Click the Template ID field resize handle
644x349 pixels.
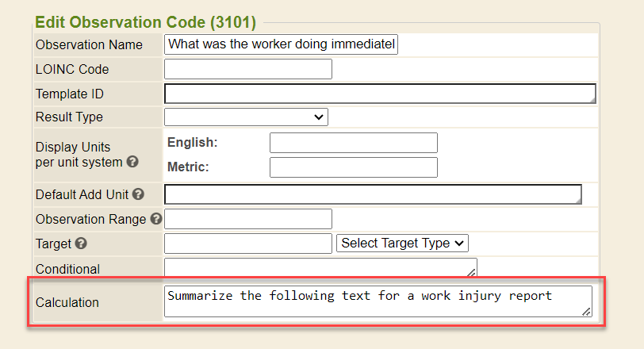coord(591,99)
